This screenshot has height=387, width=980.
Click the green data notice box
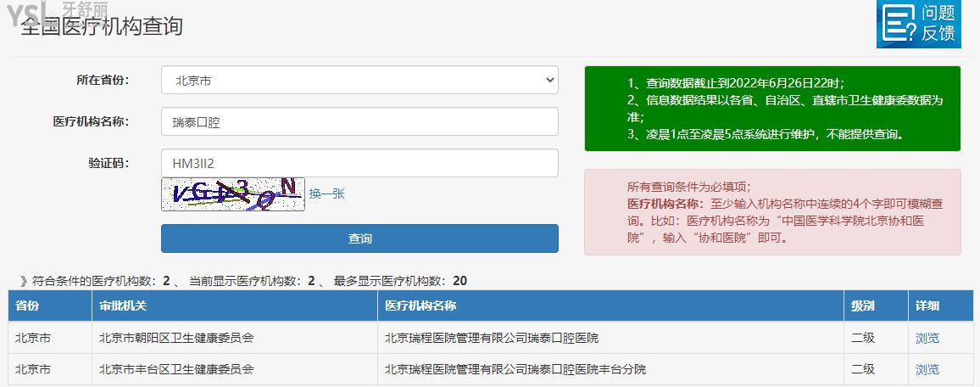click(x=772, y=108)
